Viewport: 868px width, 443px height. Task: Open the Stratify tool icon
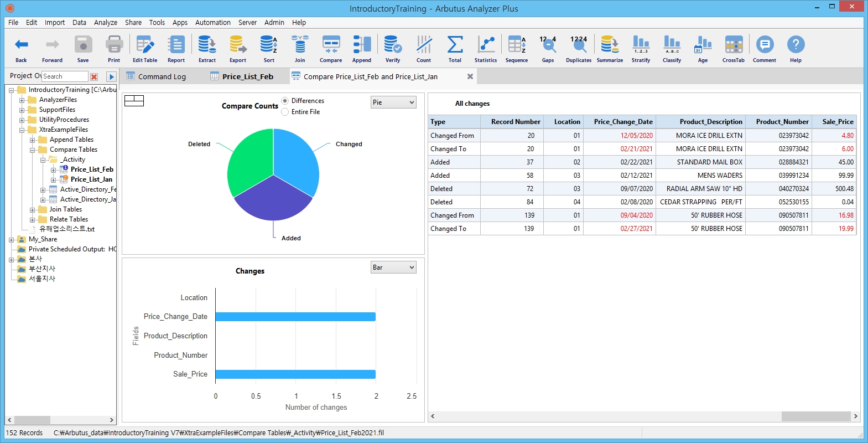[x=641, y=44]
